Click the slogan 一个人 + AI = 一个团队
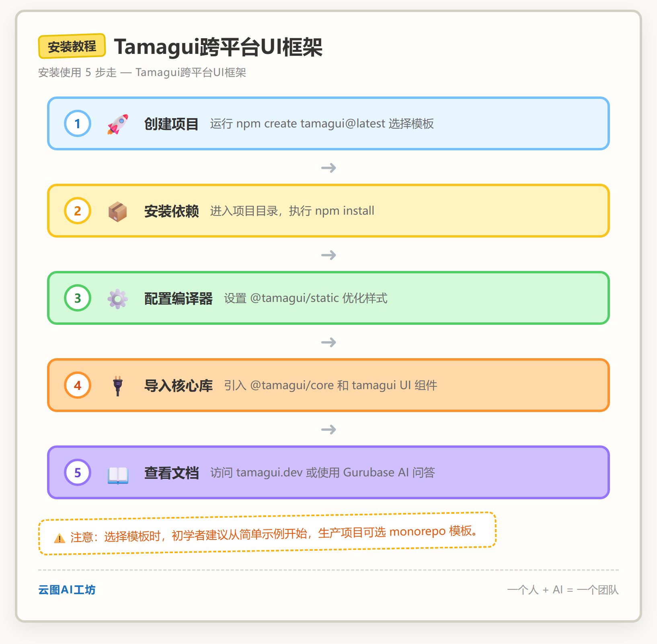 563,590
